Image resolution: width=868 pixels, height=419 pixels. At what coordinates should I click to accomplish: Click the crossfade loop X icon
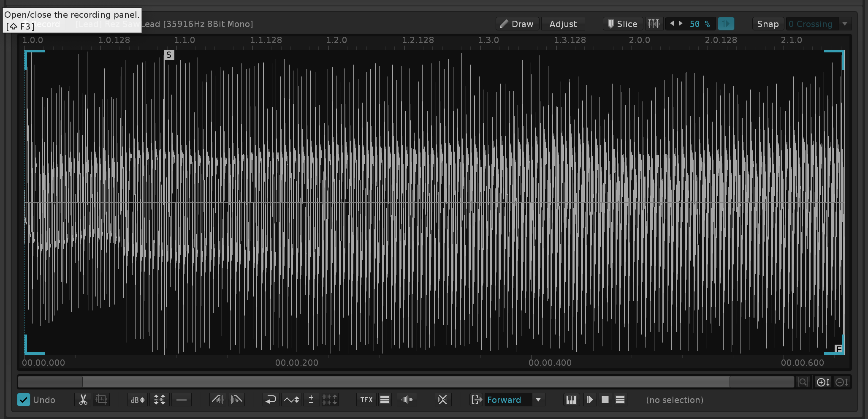click(442, 400)
